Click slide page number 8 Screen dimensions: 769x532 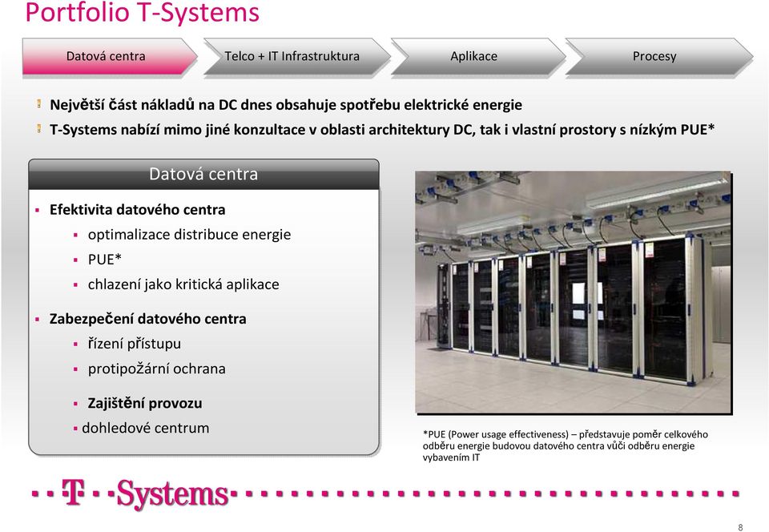pos(740,527)
